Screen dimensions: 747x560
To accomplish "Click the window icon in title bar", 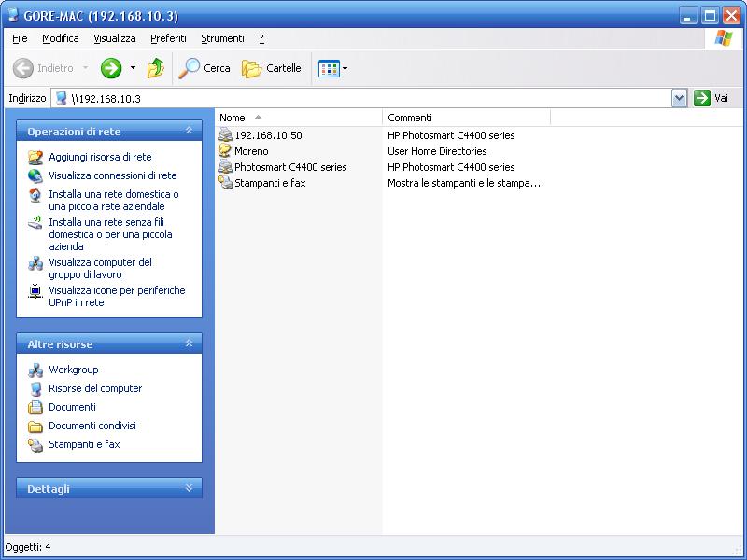I will 13,15.
